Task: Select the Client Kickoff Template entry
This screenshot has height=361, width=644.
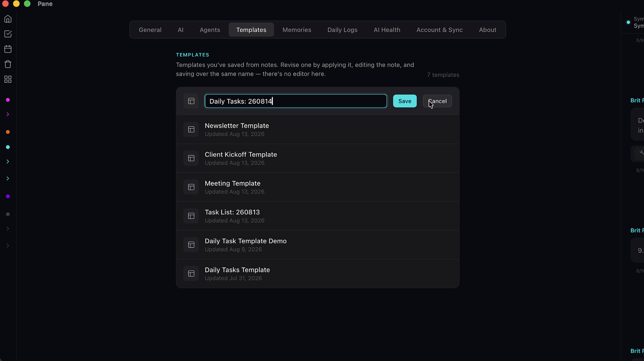Action: 317,158
